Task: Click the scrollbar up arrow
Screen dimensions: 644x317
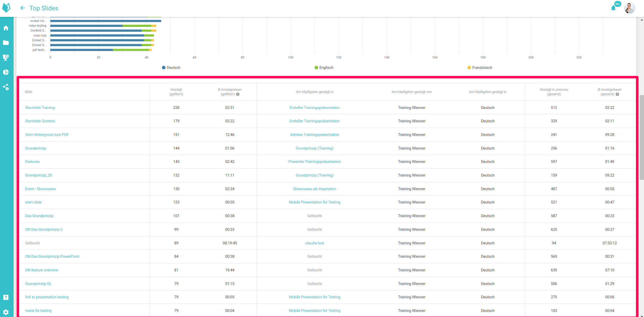Action: 642,20
